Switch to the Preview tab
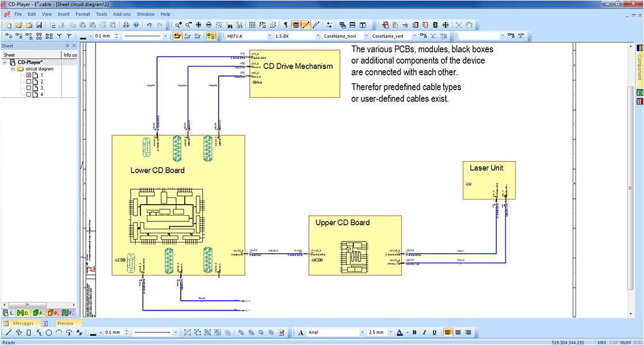 [65, 323]
